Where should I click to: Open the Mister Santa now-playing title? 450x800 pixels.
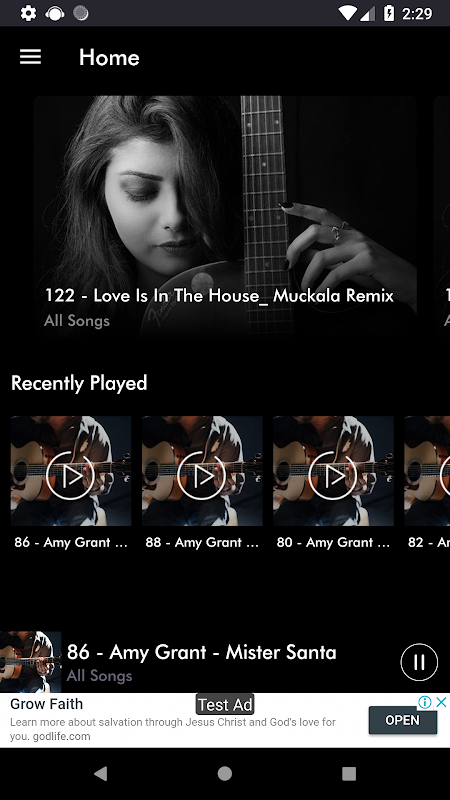[x=202, y=652]
